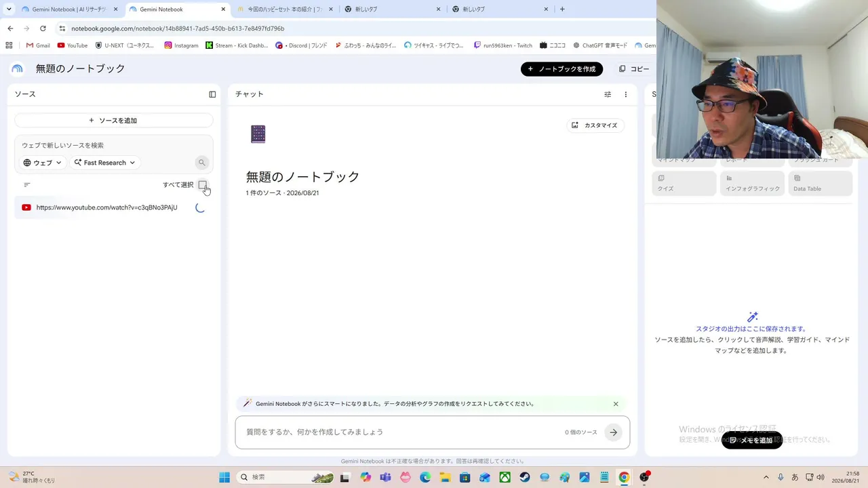Collapse the sources panel with the sidebar icon
868x488 pixels.
click(x=212, y=94)
